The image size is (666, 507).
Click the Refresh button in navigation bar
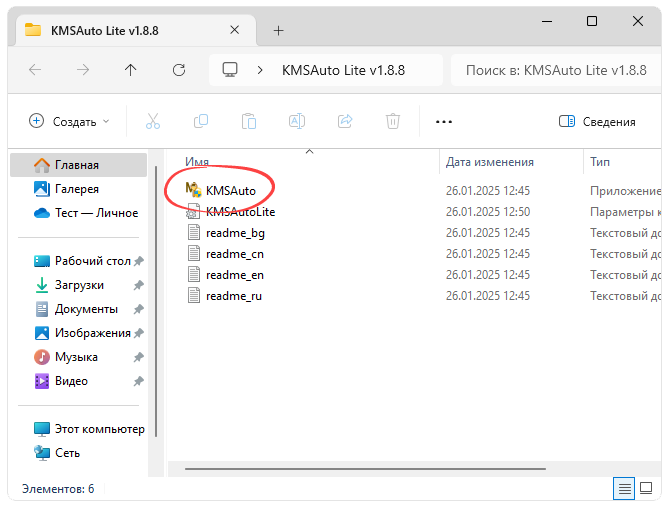click(x=179, y=70)
